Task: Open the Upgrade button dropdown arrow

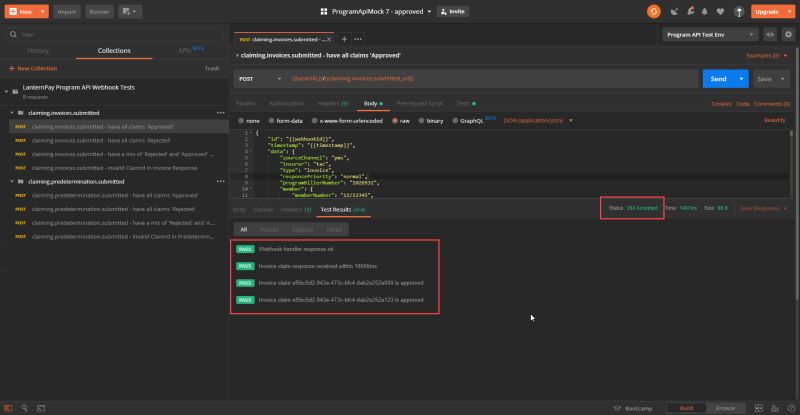Action: pyautogui.click(x=789, y=11)
